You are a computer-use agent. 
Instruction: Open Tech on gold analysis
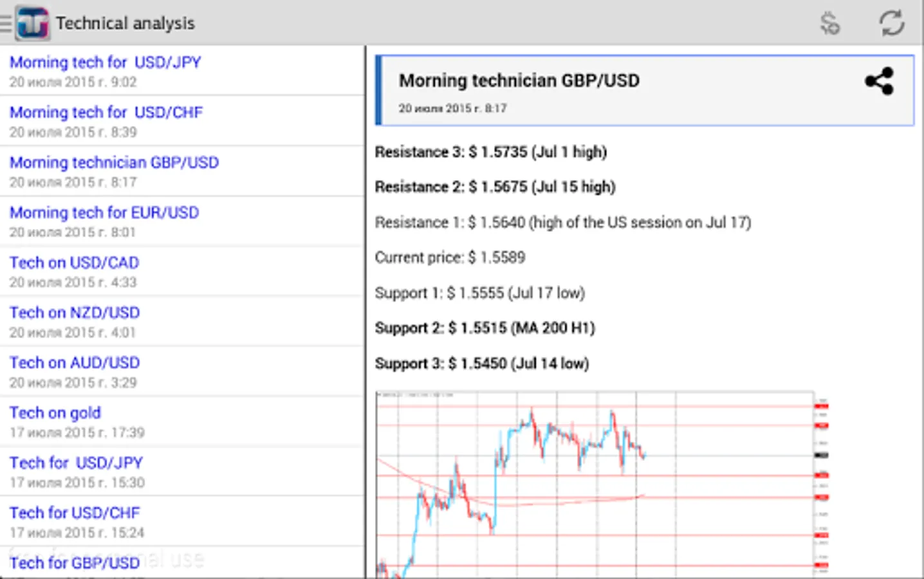pyautogui.click(x=55, y=414)
